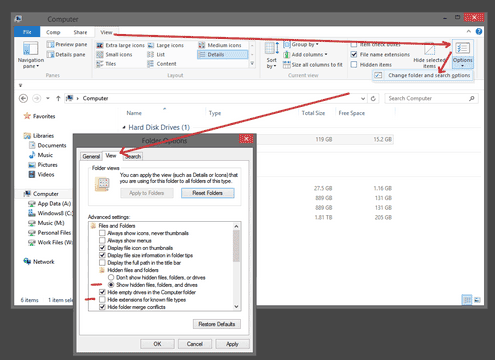Open the Options button in ribbon

pos(462,54)
